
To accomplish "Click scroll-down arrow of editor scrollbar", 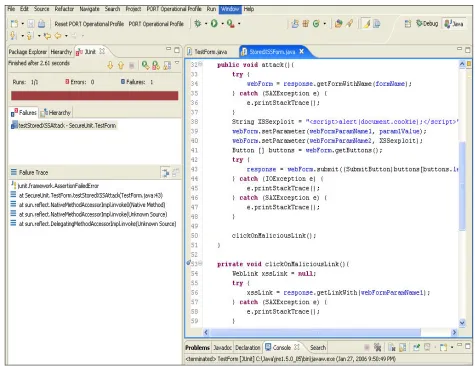I will [x=462, y=323].
